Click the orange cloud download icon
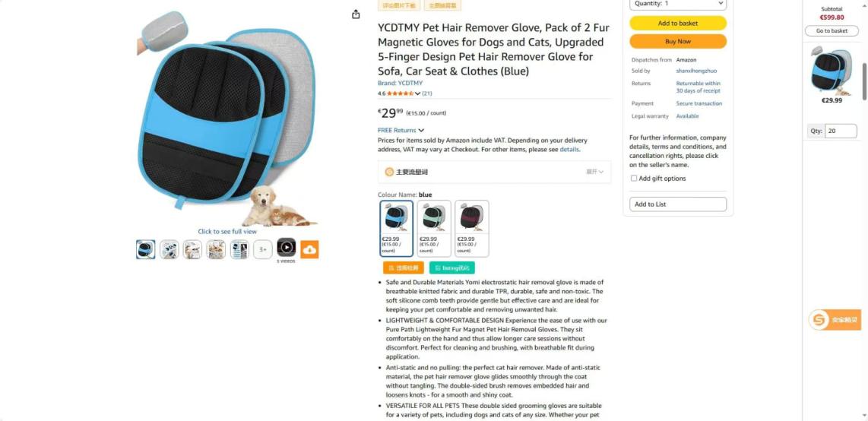868x421 pixels. click(x=309, y=249)
